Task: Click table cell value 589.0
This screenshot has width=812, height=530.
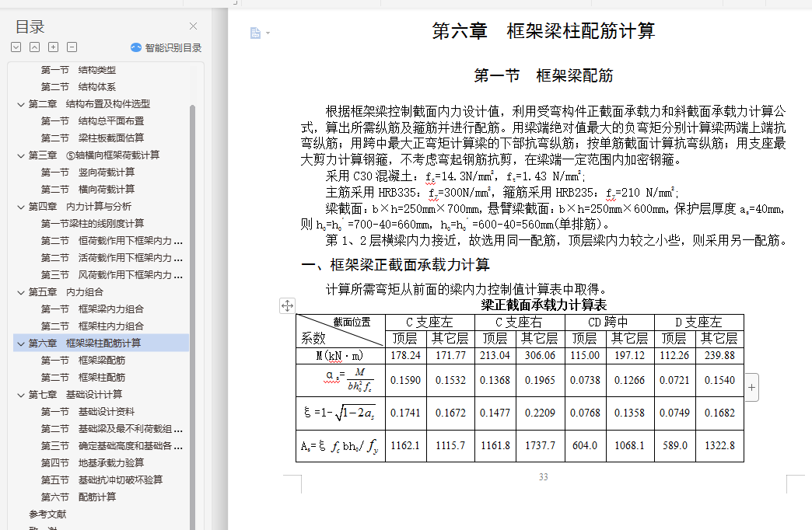Action: coord(675,445)
